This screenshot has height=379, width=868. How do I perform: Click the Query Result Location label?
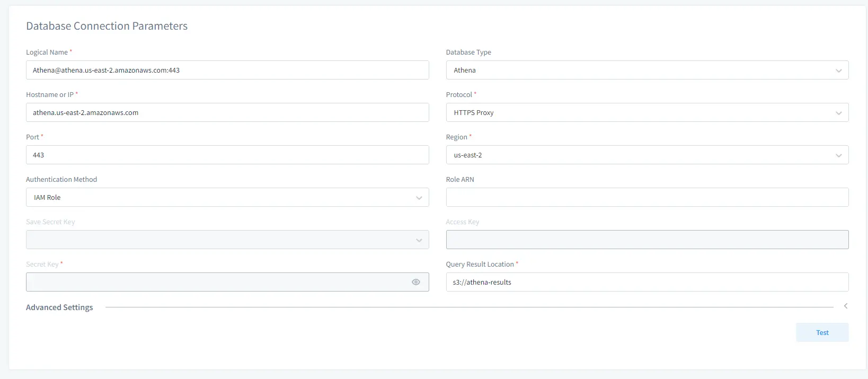[x=480, y=264]
